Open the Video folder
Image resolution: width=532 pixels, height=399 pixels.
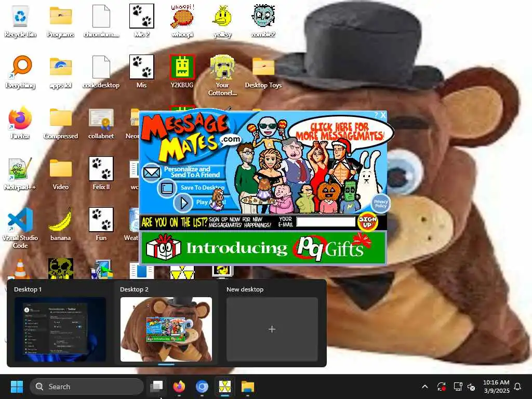pos(60,174)
